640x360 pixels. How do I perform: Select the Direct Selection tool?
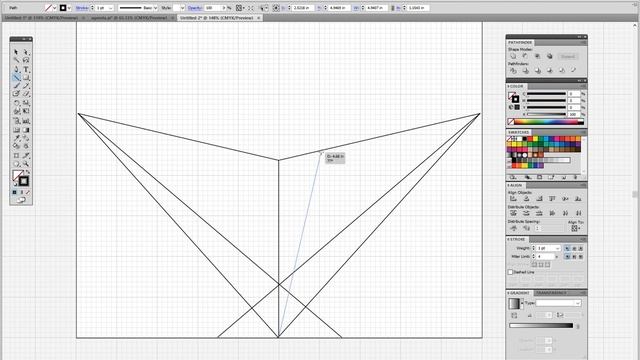click(26, 52)
